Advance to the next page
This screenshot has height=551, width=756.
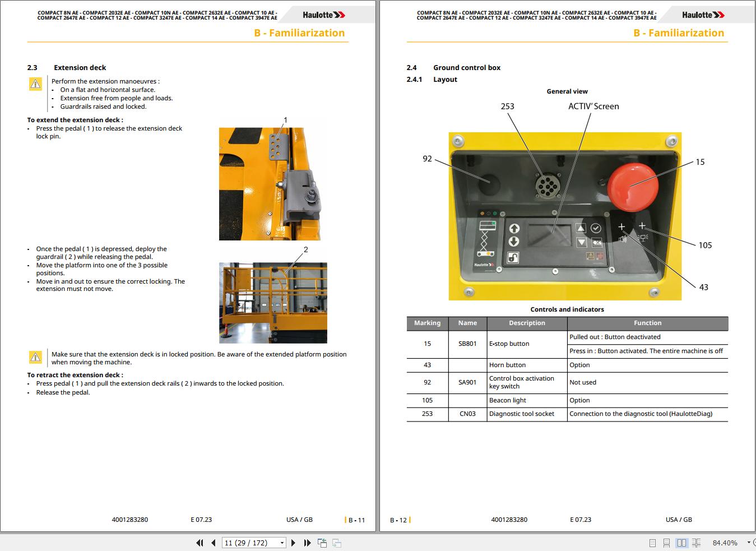click(293, 543)
